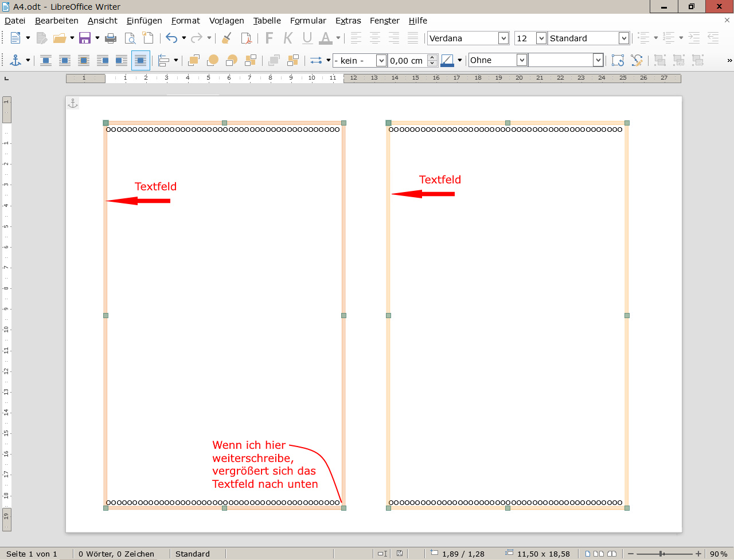Image resolution: width=734 pixels, height=560 pixels.
Task: Click the Rotate object icon
Action: click(x=618, y=60)
